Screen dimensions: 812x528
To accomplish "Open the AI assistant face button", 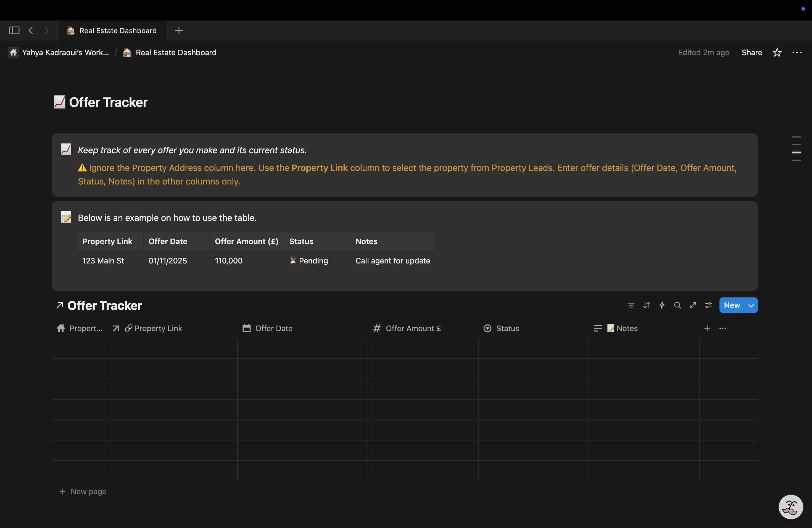I will point(790,507).
